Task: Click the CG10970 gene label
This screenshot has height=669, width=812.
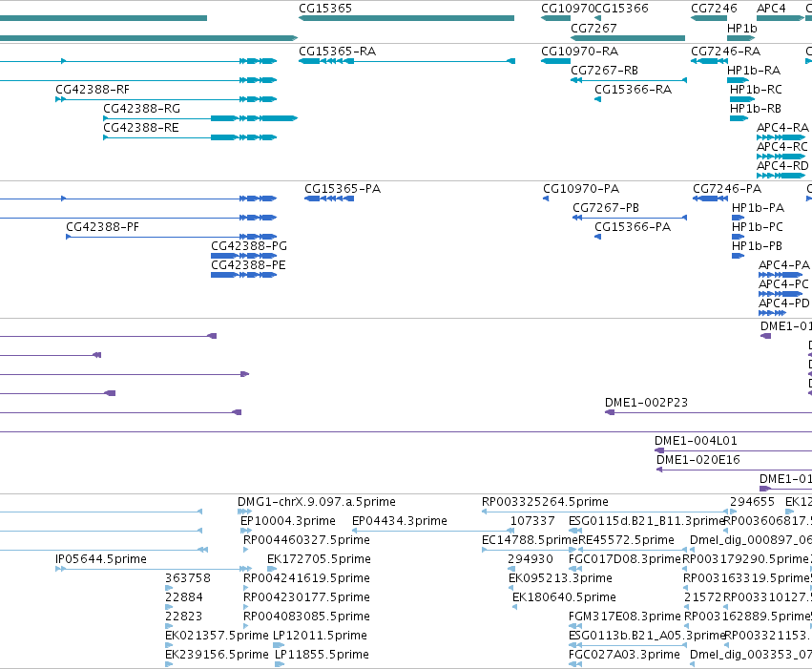Action: 568,9
